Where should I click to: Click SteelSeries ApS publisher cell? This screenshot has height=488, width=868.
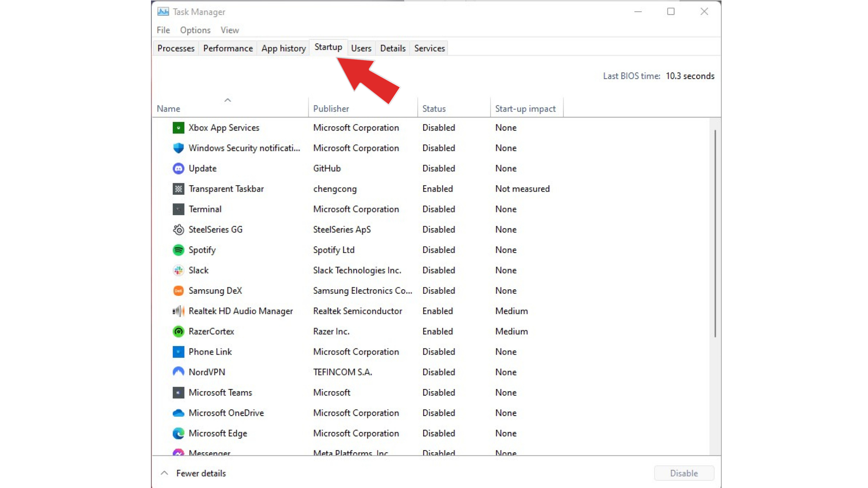click(342, 230)
